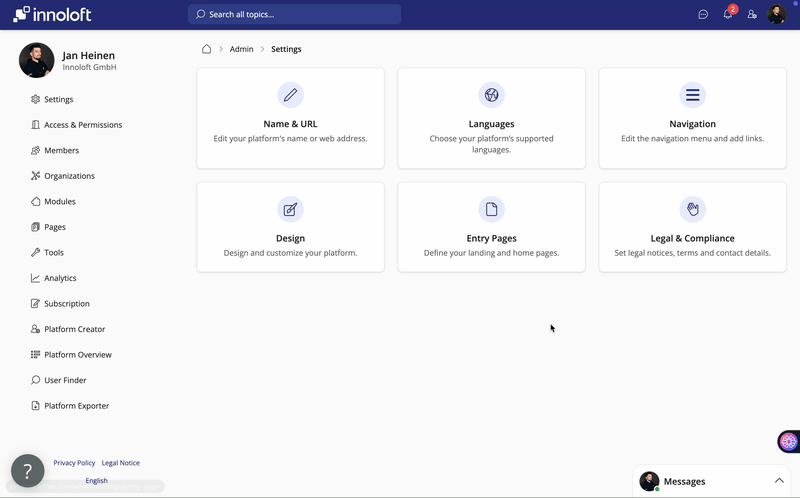The height and width of the screenshot is (498, 800).
Task: Open profile avatar menu in top bar
Action: point(777,14)
